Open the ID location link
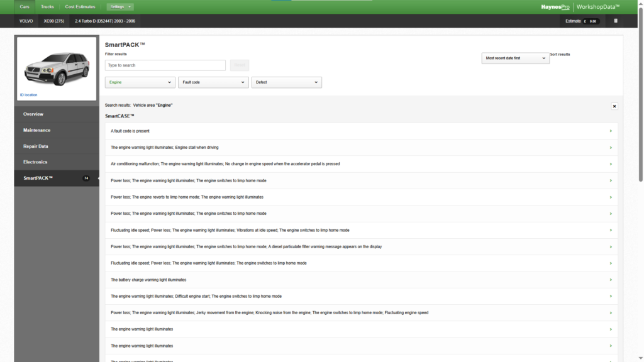This screenshot has height=362, width=644. [x=28, y=95]
